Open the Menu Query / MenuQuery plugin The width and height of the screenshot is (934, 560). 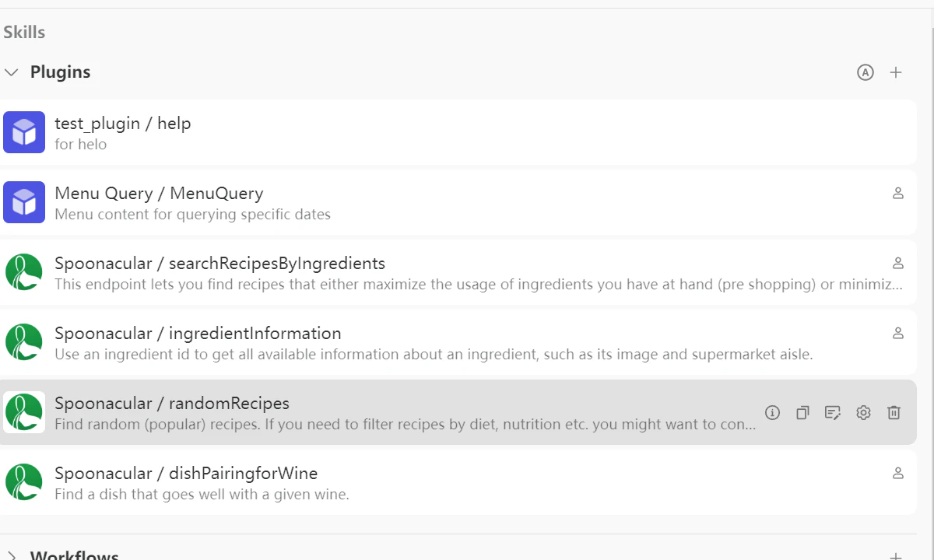[x=159, y=194]
